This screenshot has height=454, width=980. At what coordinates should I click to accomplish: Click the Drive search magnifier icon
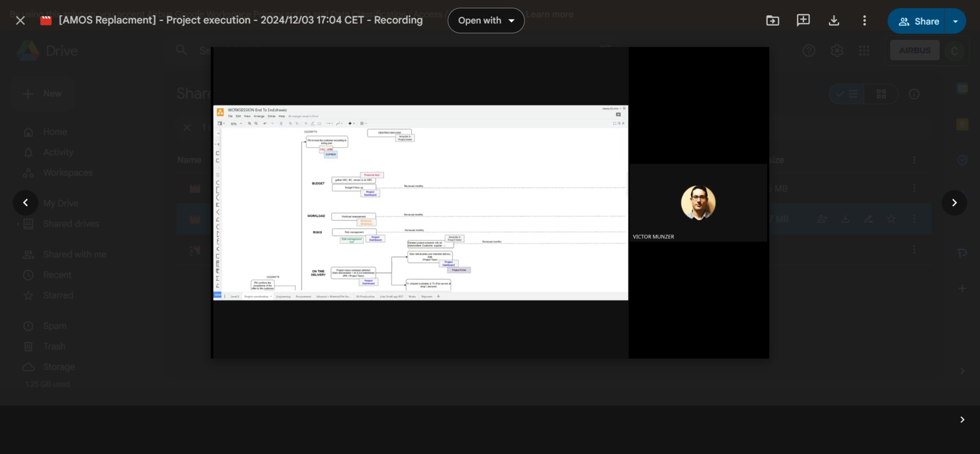181,50
